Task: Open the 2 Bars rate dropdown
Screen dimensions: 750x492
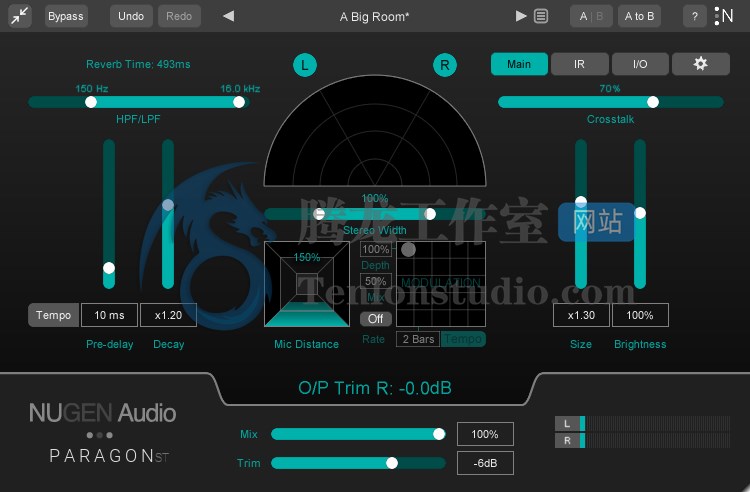Action: pyautogui.click(x=418, y=339)
